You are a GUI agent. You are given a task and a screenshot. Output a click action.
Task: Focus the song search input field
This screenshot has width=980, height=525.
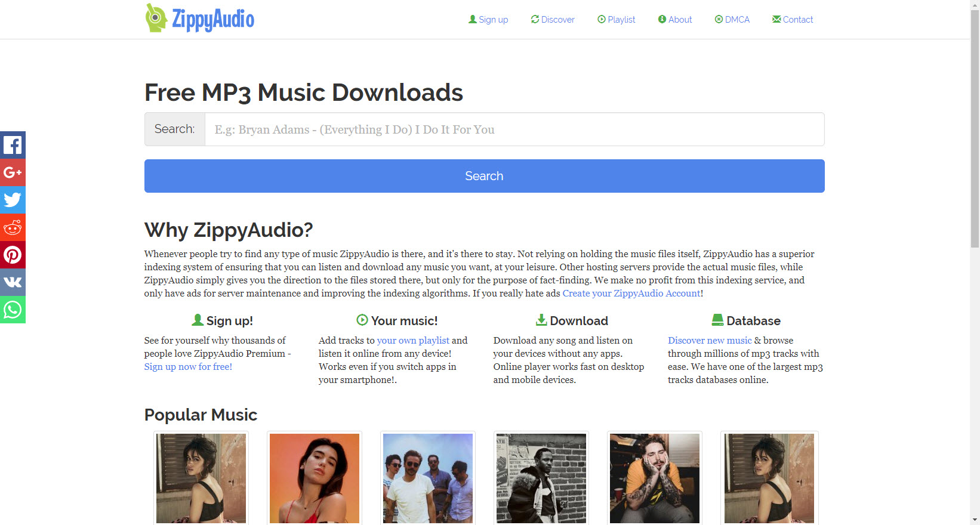coord(514,129)
